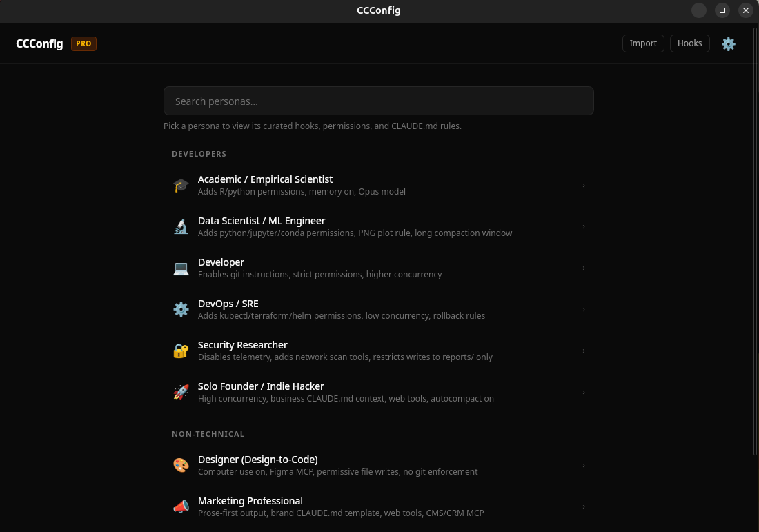Click the Import button
759x532 pixels.
click(643, 43)
